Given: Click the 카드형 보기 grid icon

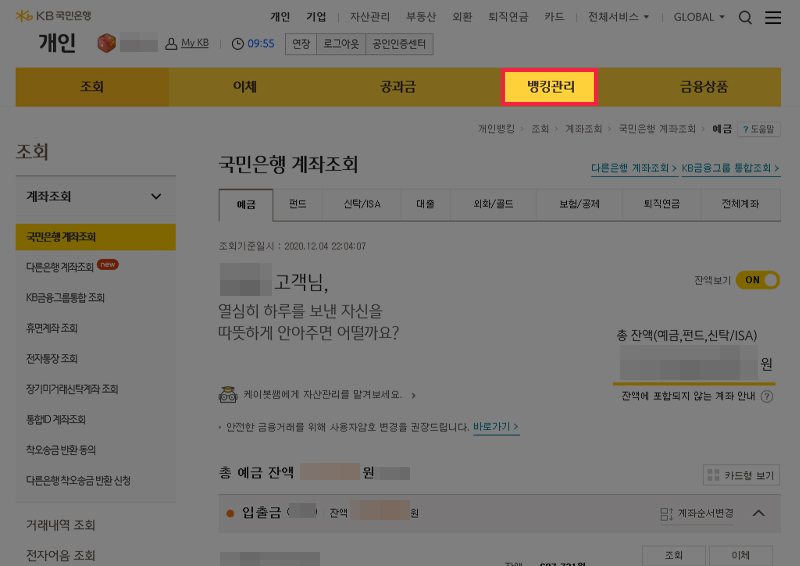Looking at the screenshot, I should coord(713,475).
